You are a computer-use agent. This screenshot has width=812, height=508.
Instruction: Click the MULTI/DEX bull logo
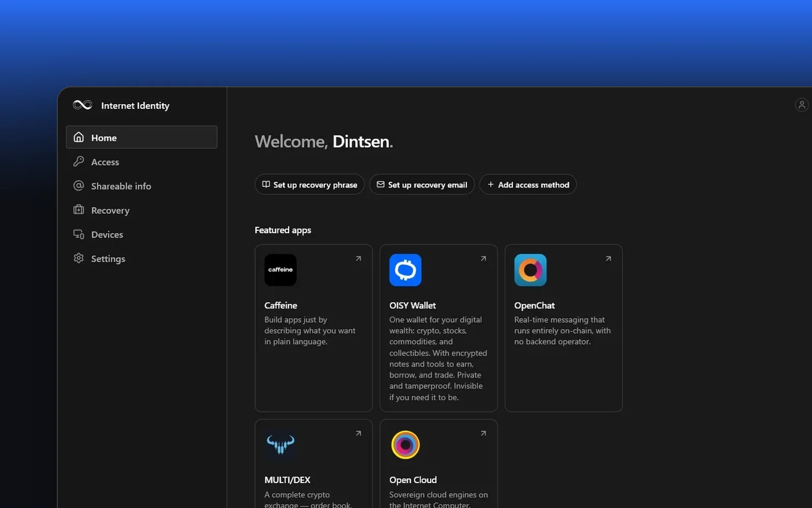(281, 444)
